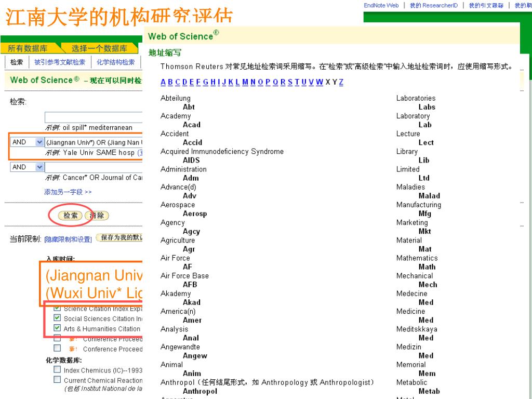532x399 pixels.
Task: Jump to letter P in abbreviations index
Action: point(268,82)
